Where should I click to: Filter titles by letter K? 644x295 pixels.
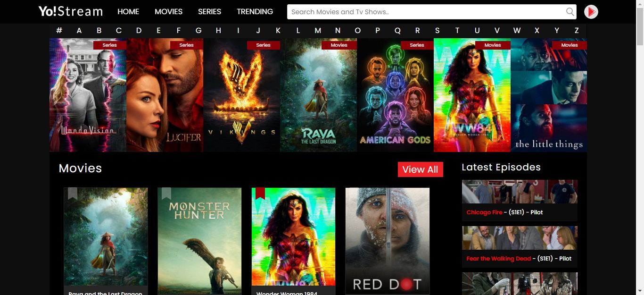[278, 30]
